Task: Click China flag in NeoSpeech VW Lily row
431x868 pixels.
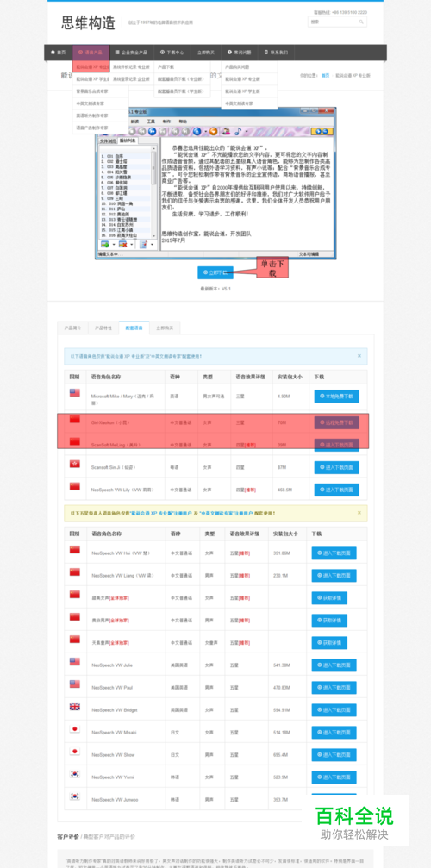Action: click(75, 486)
